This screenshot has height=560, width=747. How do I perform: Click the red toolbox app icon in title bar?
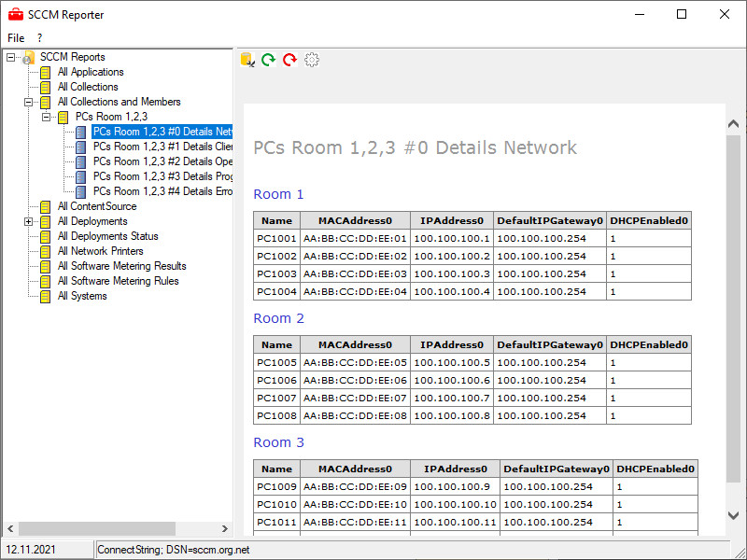point(16,15)
